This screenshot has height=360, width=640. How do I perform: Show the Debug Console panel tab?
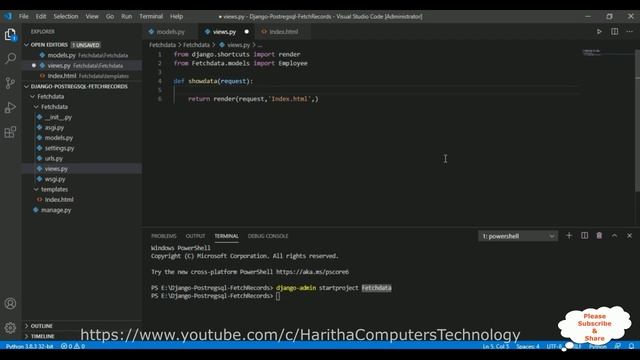(268, 236)
